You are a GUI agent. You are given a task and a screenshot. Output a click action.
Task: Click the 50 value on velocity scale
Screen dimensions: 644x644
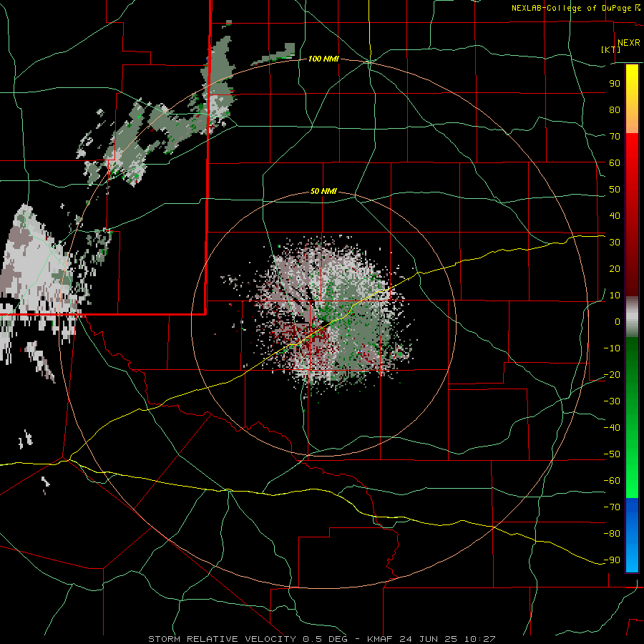[615, 190]
